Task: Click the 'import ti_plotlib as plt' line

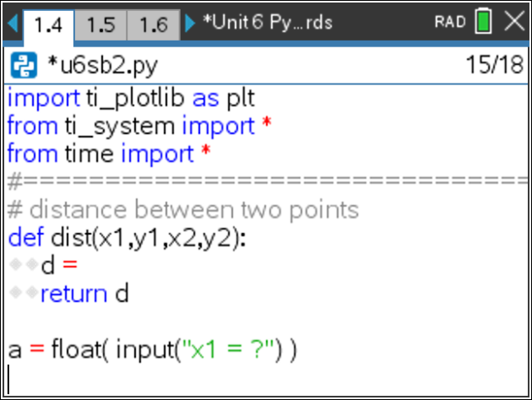Action: (x=131, y=99)
